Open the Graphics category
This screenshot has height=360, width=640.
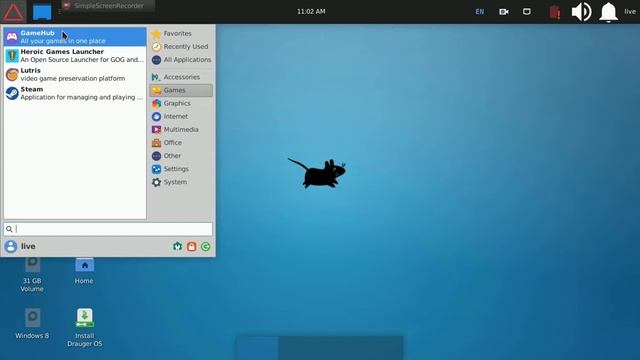pyautogui.click(x=181, y=103)
